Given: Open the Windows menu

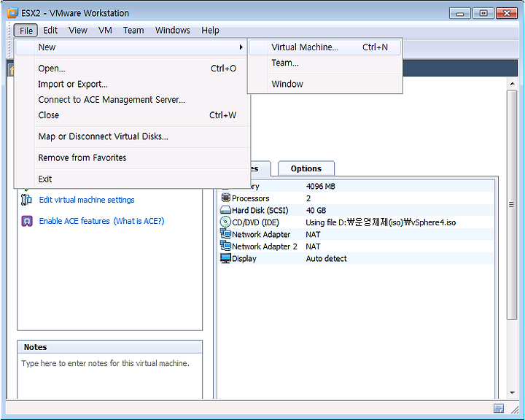Looking at the screenshot, I should 172,31.
